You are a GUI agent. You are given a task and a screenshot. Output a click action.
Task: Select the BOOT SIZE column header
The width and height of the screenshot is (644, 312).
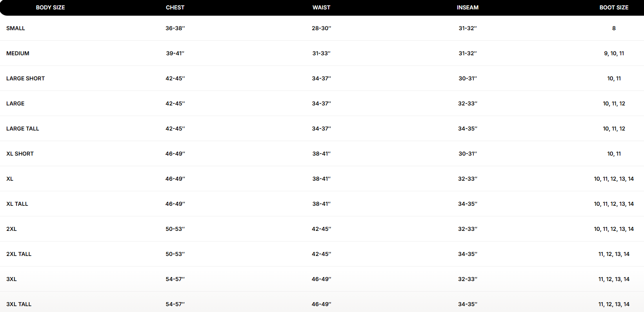614,7
